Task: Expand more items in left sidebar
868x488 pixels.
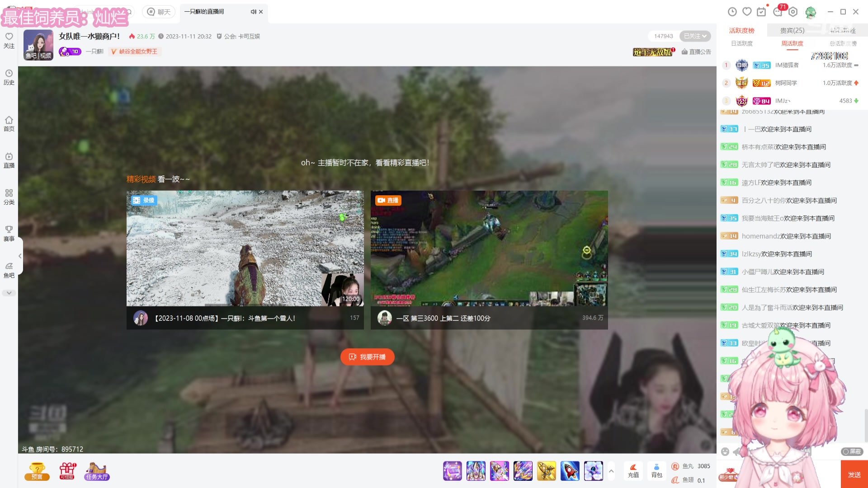Action: [9, 293]
